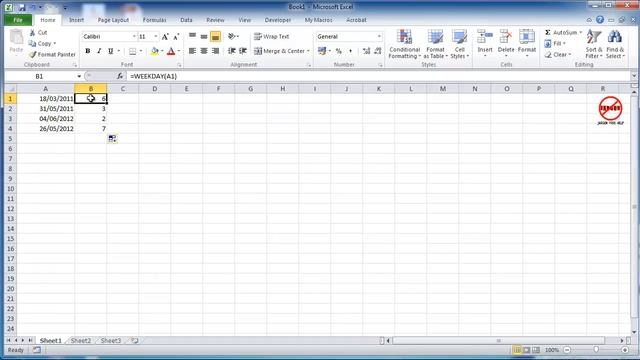Expand the Name Box dropdown arrow
This screenshot has width=640, height=360.
79,76
